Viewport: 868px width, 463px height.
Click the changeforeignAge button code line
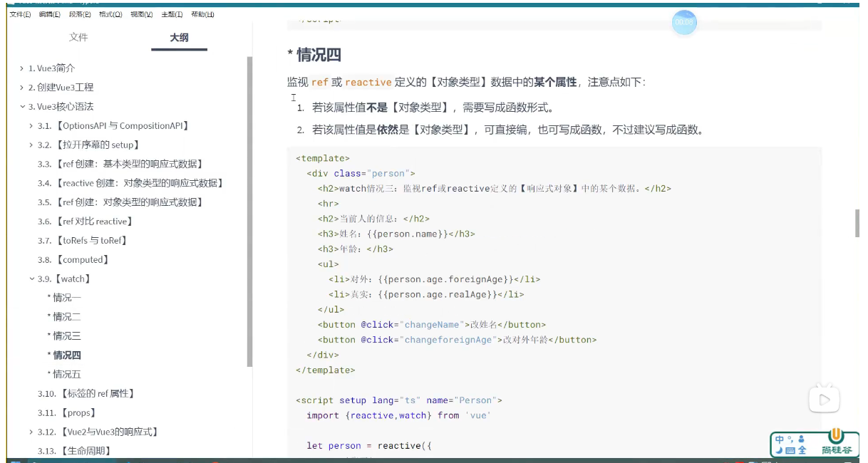tap(457, 340)
